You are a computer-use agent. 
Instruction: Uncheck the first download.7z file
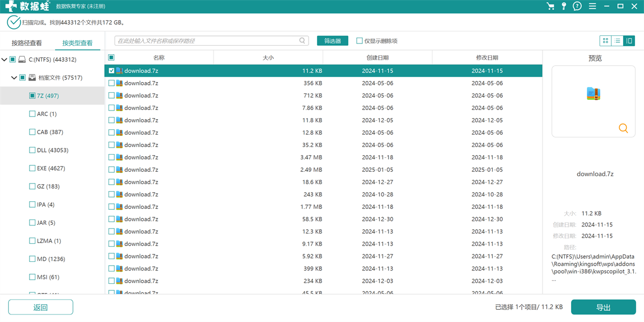112,71
